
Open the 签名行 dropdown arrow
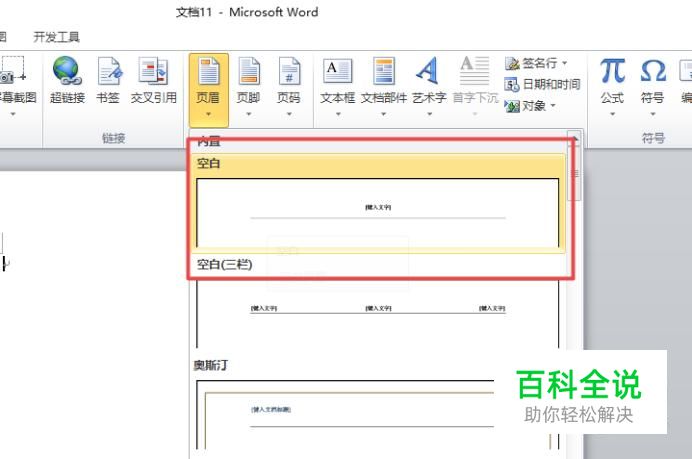(x=564, y=63)
